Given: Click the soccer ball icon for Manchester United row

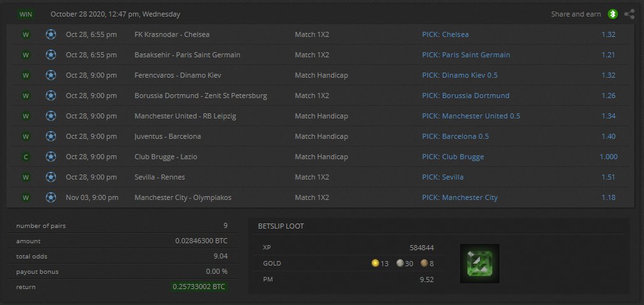Looking at the screenshot, I should click(x=50, y=116).
